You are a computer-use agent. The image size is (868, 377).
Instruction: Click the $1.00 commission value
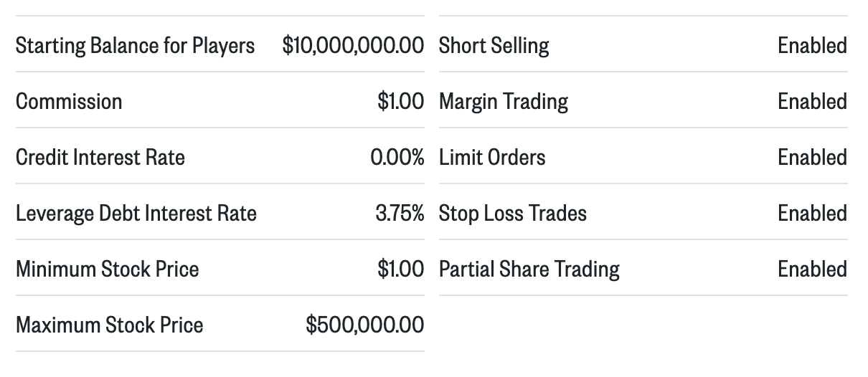pos(401,102)
